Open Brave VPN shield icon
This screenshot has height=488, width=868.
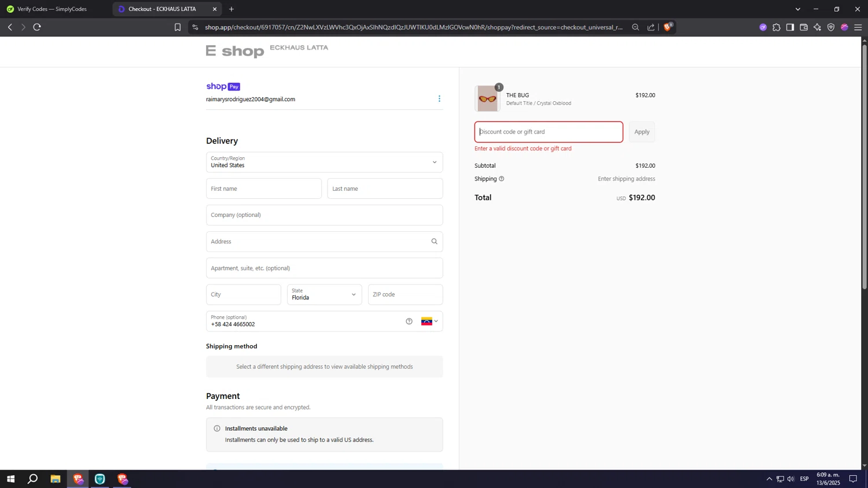pyautogui.click(x=831, y=27)
